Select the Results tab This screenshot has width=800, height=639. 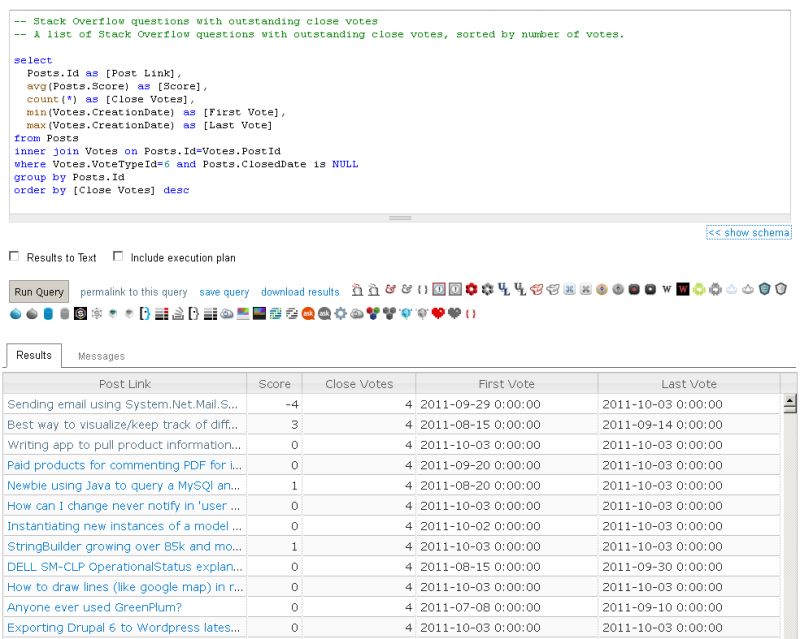point(36,355)
